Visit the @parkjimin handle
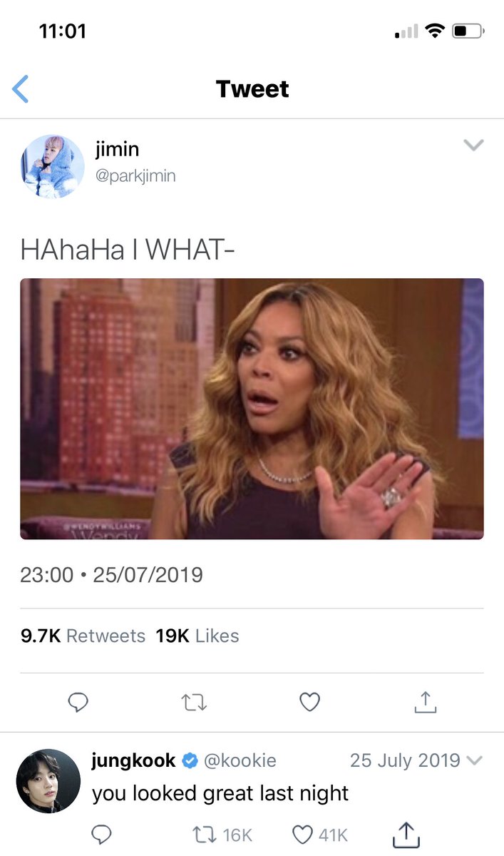Screen dimensions: 504x856 [x=135, y=175]
